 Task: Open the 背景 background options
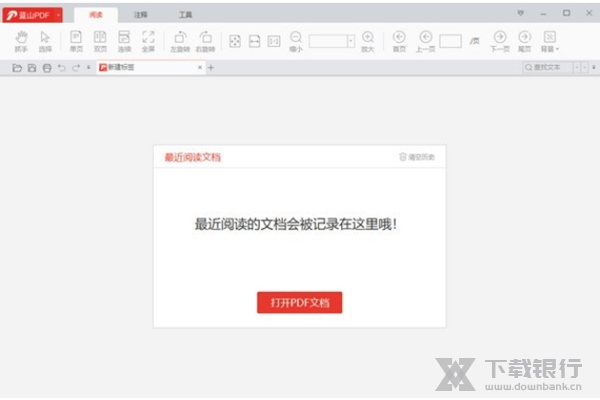(x=550, y=41)
